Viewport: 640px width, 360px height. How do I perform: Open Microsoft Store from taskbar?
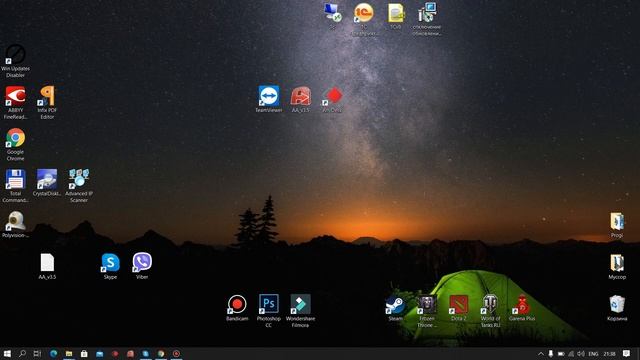click(x=84, y=354)
